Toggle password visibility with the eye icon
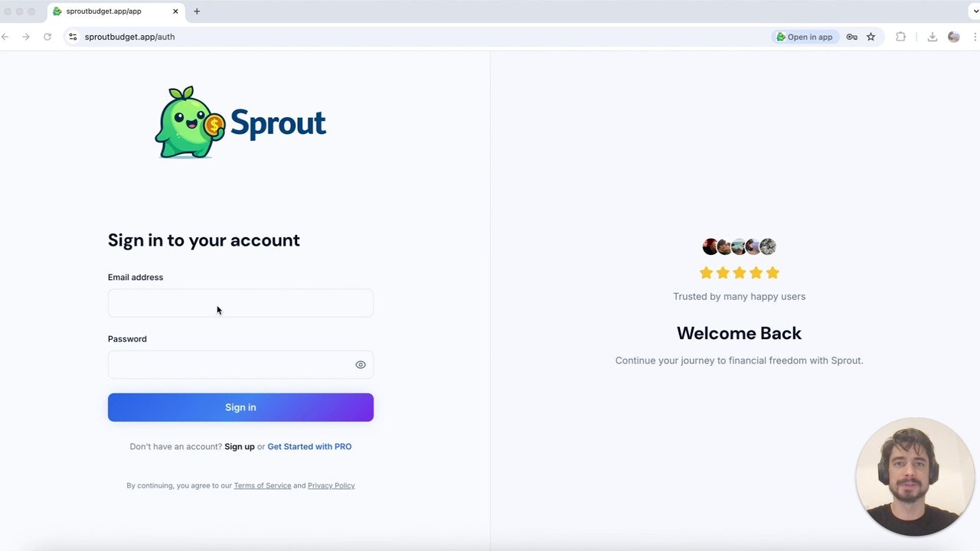The width and height of the screenshot is (980, 551). [x=360, y=364]
